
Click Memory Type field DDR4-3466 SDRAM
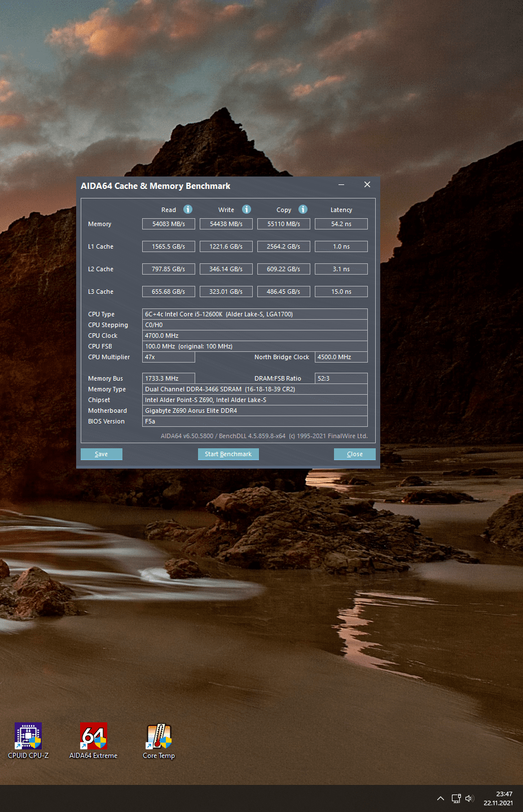[x=255, y=389]
